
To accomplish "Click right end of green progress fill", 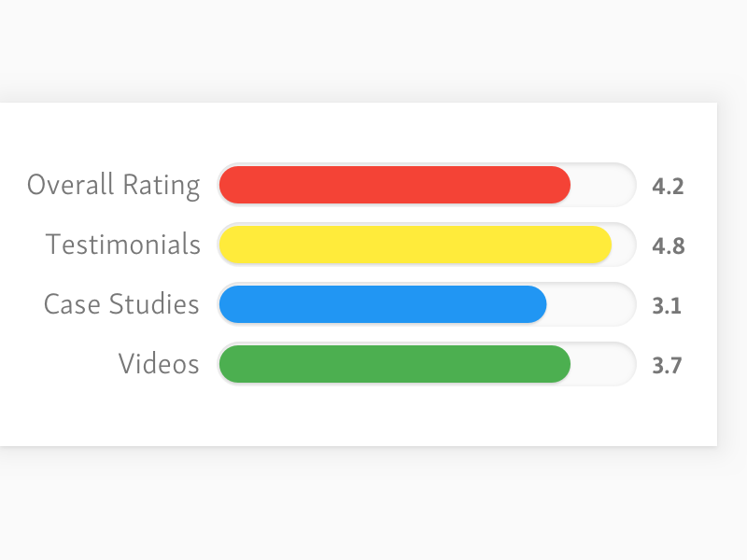I will coord(561,364).
